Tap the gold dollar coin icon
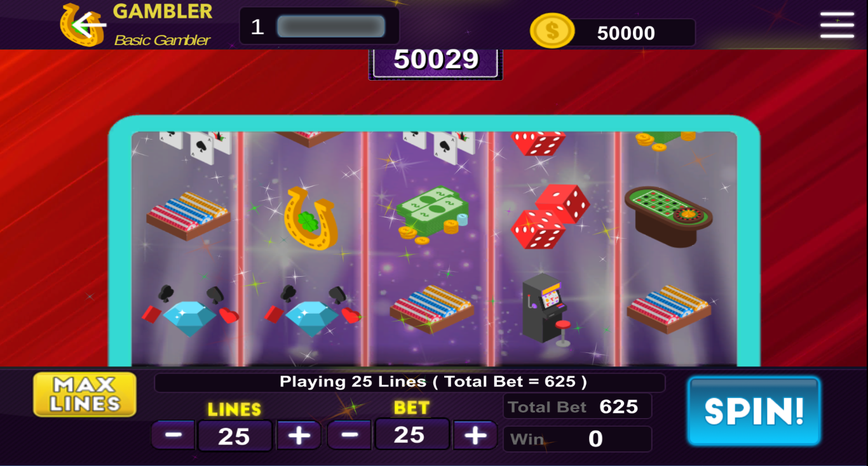Screen dimensions: 868x466 coord(552,30)
